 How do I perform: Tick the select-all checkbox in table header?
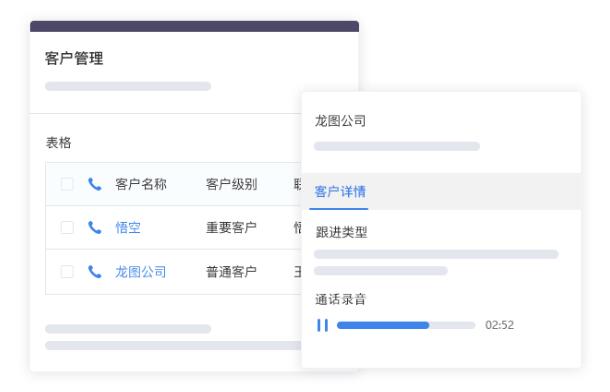click(x=67, y=184)
